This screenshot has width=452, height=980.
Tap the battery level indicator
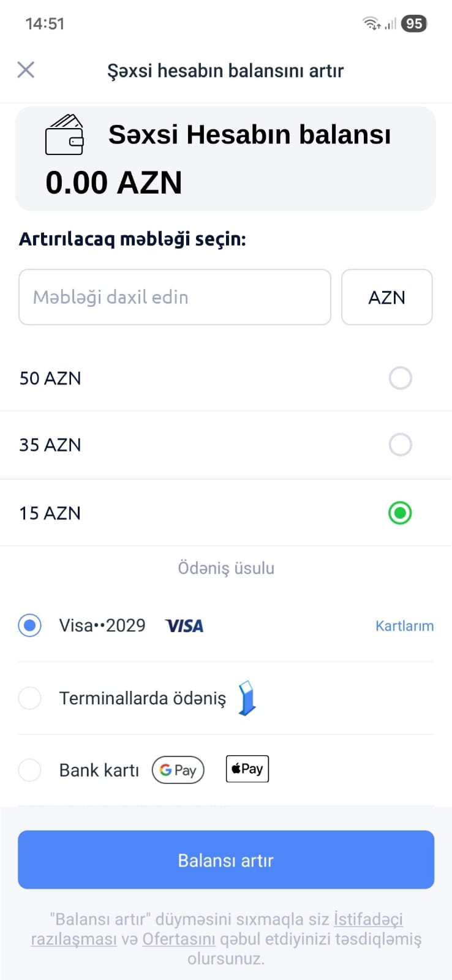click(414, 24)
